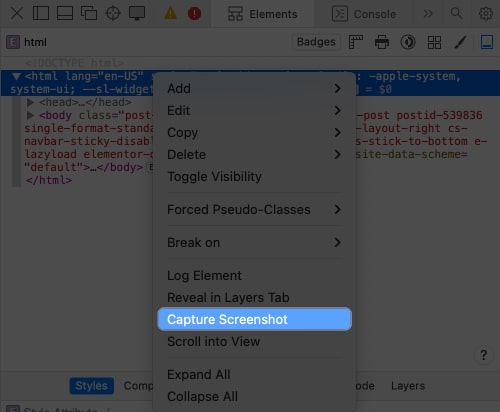Select the DOCTYPE html row
Screen dimensions: 500x412
point(74,63)
